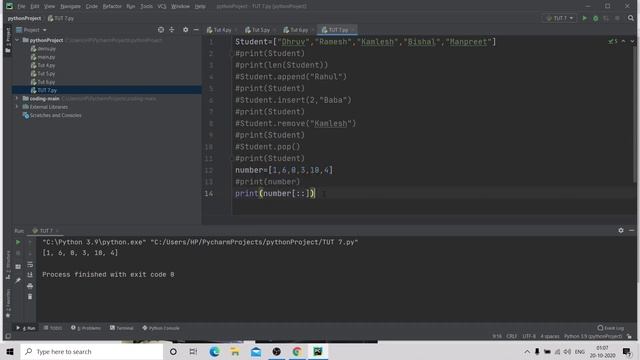Click Windows search box on taskbar
Image resolution: width=640 pixels, height=360 pixels.
point(92,351)
